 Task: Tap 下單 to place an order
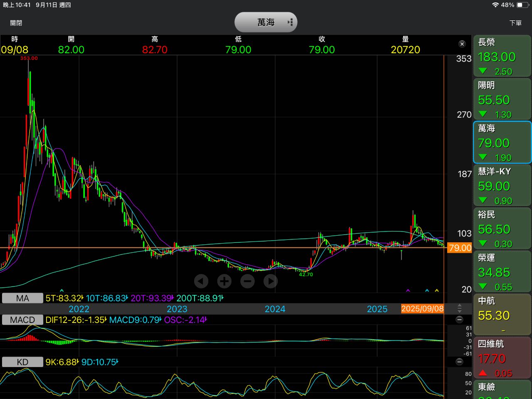pos(515,23)
